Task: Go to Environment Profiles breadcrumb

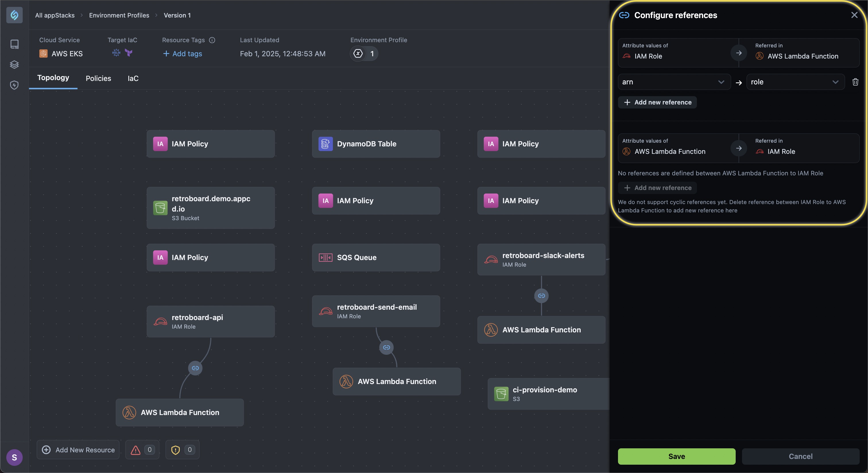Action: [x=119, y=15]
